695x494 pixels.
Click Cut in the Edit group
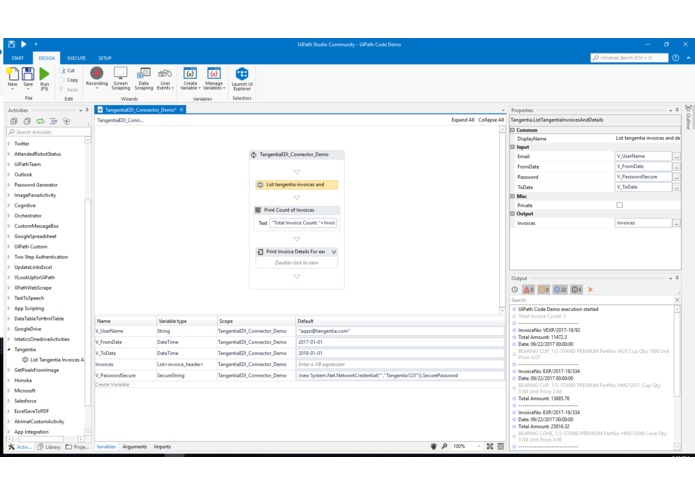point(68,70)
